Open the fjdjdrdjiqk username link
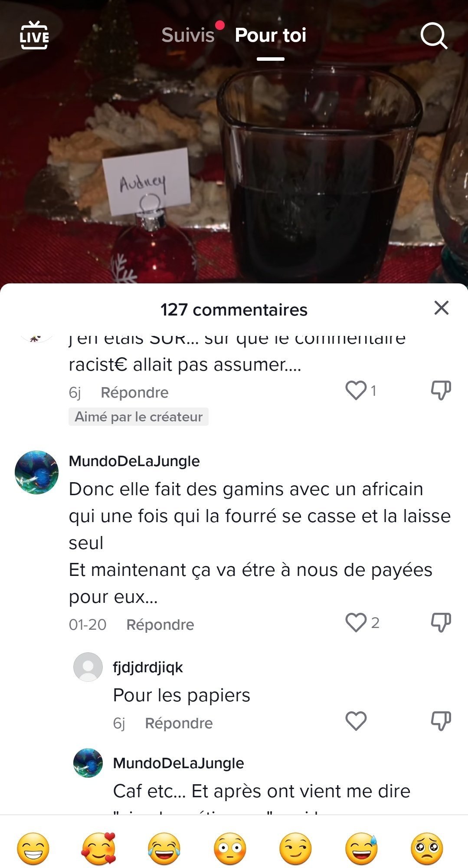The image size is (468, 868). (148, 667)
